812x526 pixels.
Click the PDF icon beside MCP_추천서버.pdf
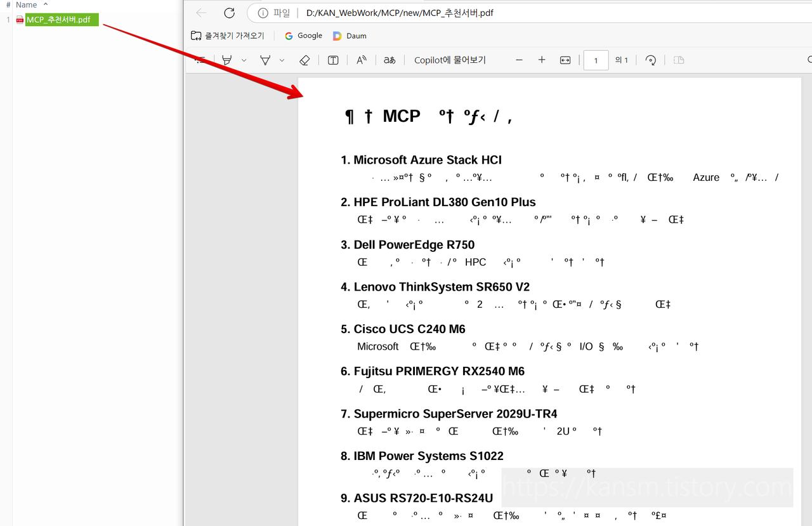pyautogui.click(x=20, y=20)
